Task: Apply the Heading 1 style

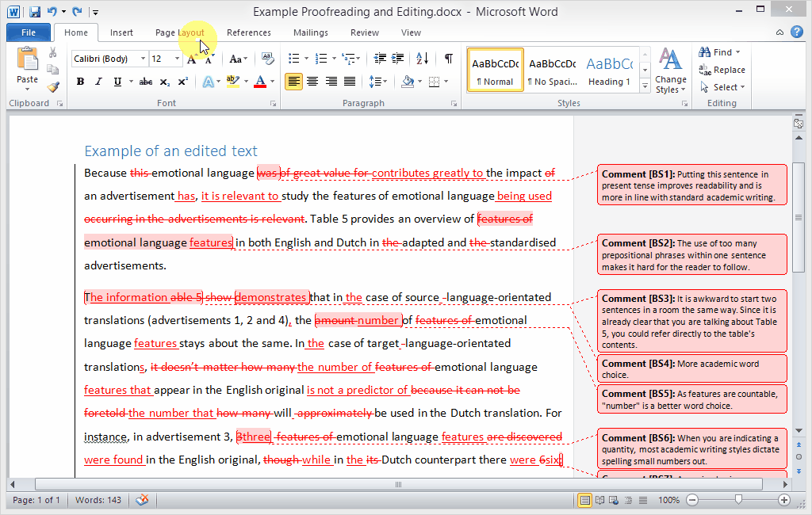Action: click(609, 71)
